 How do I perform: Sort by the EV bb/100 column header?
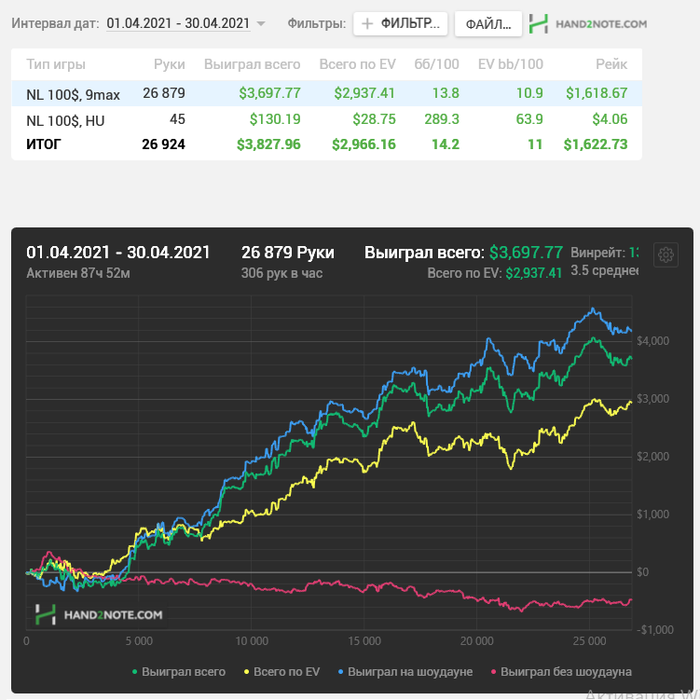(x=510, y=64)
